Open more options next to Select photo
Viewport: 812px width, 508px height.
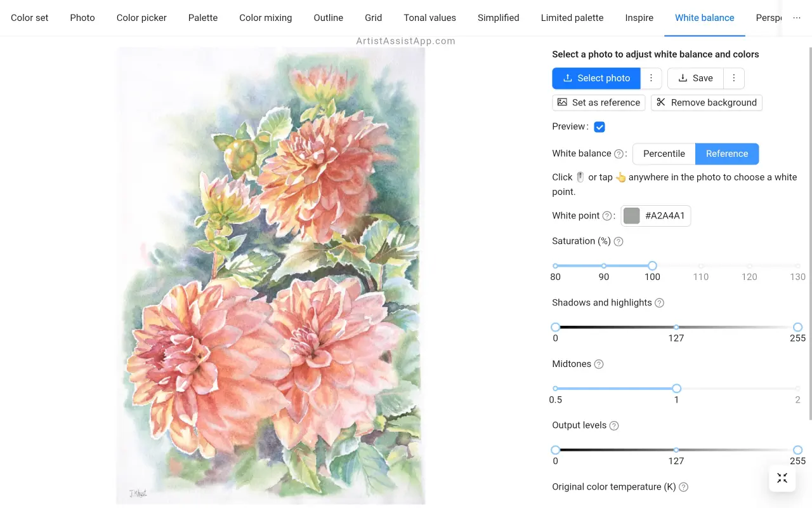tap(651, 78)
